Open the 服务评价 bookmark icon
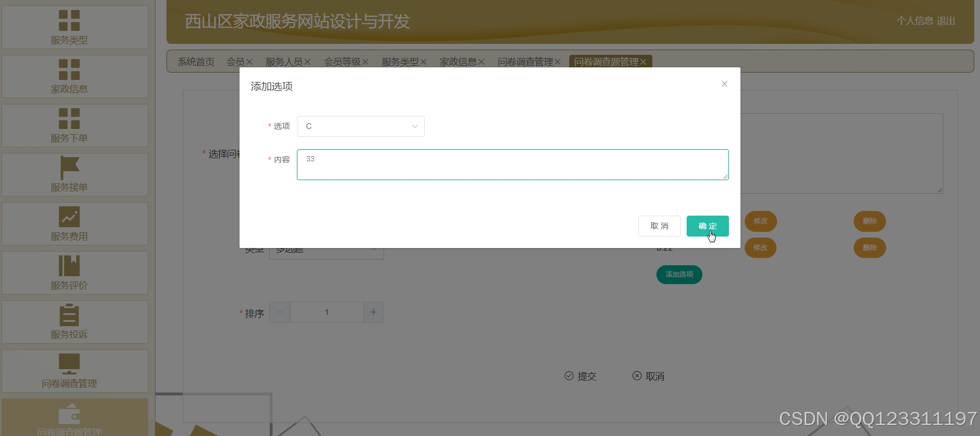This screenshot has width=980, height=436. (69, 266)
